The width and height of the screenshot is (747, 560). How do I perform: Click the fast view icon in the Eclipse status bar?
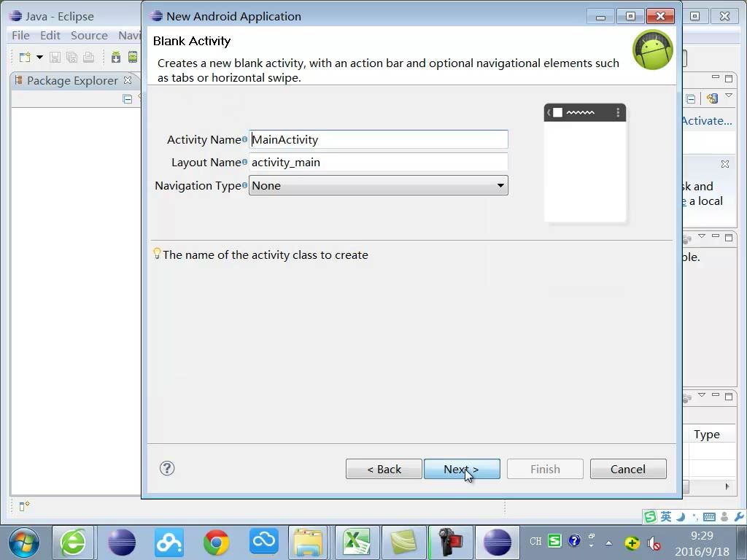coord(24,506)
